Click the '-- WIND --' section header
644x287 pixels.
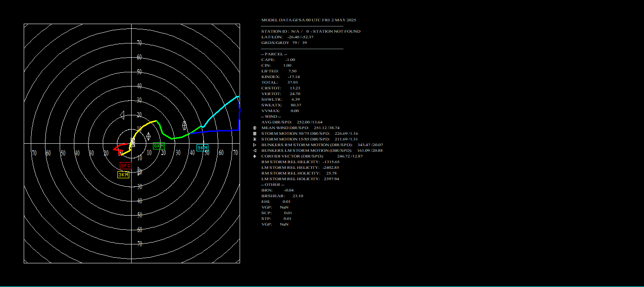tap(271, 116)
